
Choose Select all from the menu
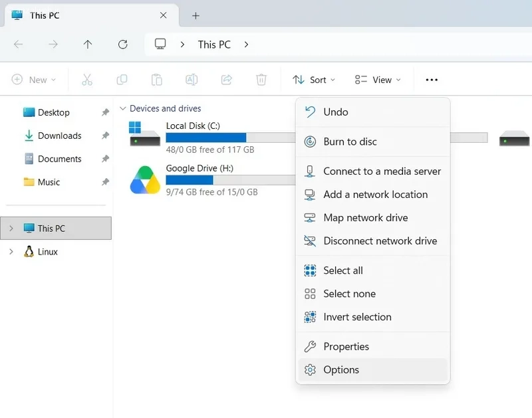tap(373, 270)
